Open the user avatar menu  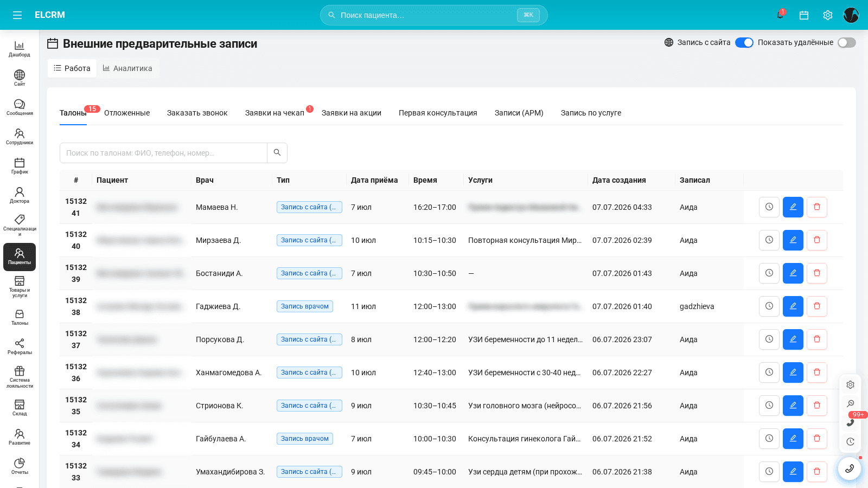tap(851, 15)
